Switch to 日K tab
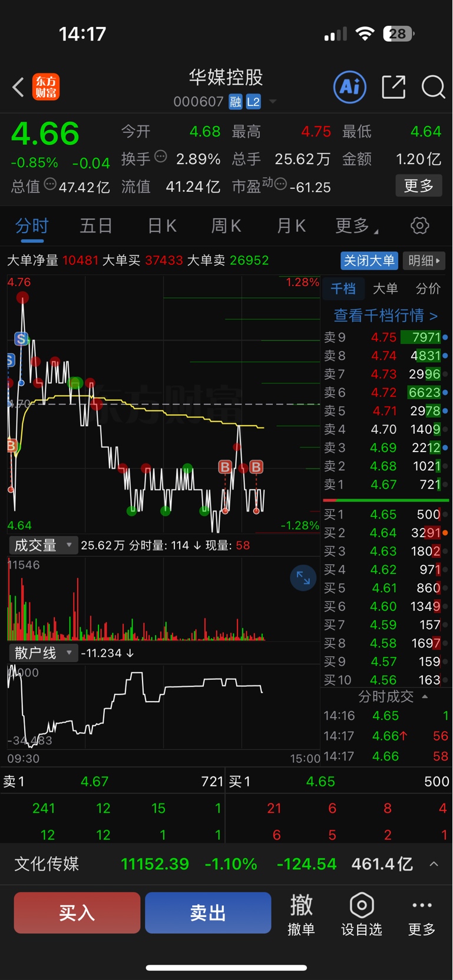 click(x=162, y=225)
